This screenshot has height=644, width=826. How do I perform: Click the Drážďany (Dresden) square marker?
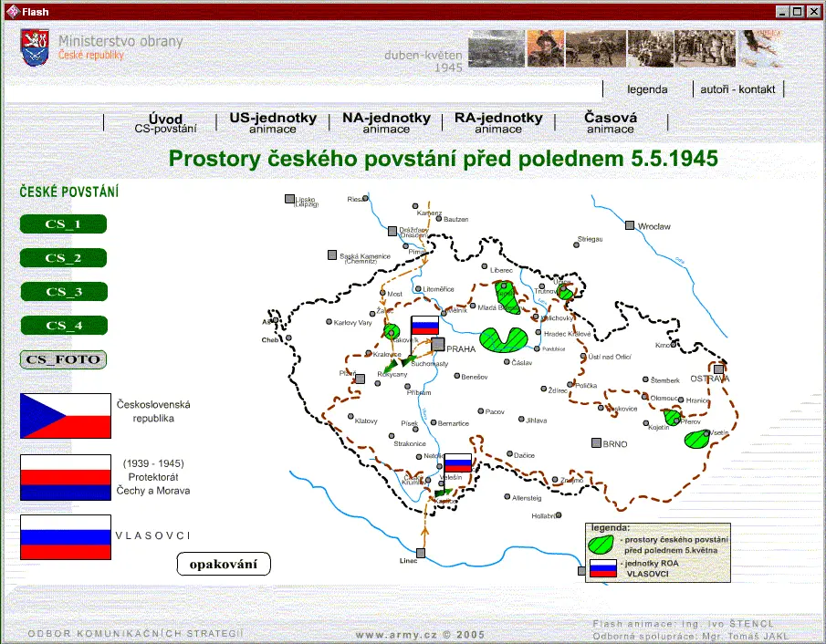tap(392, 231)
